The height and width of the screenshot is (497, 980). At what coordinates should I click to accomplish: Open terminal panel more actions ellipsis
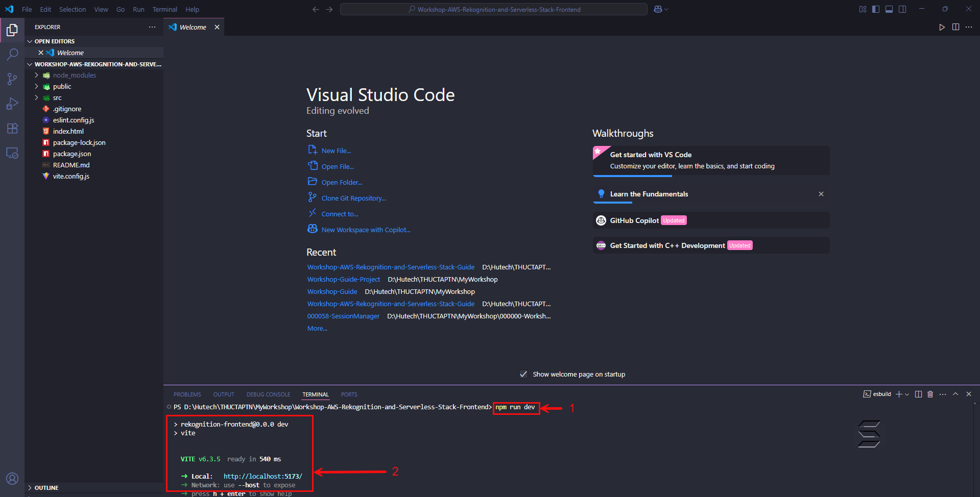(943, 394)
